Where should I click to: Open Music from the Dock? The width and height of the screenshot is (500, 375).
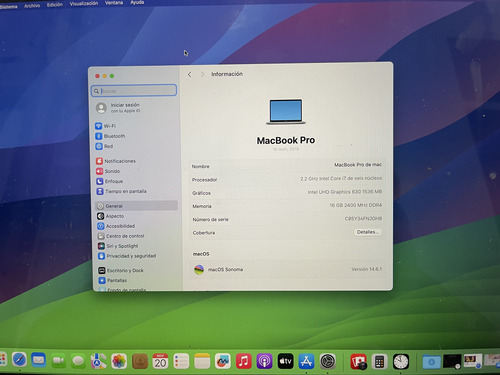(x=244, y=361)
